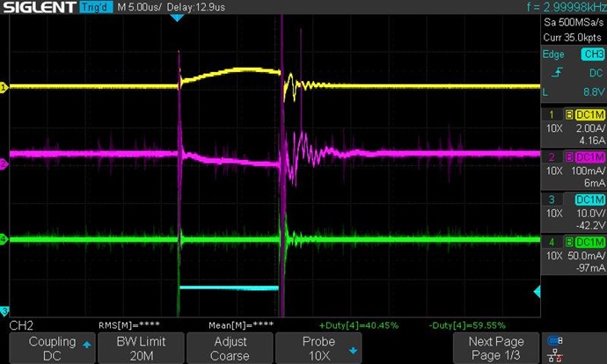Click the rising edge trigger slope icon
The height and width of the screenshot is (364, 607).
coord(558,72)
